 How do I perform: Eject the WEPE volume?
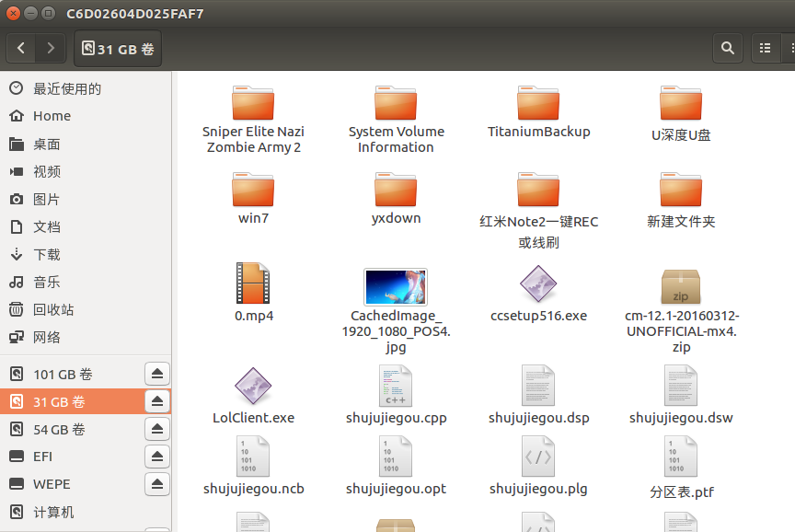tap(157, 484)
